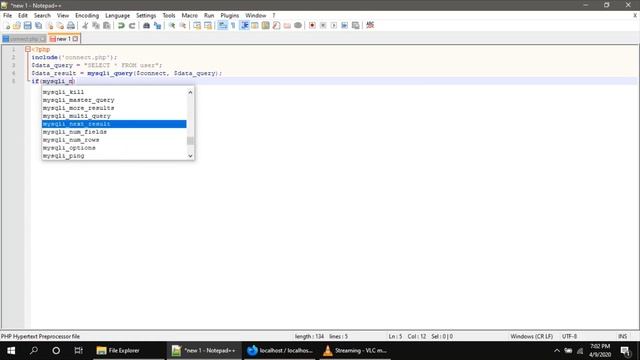The image size is (640, 360).
Task: Click Windows (CR LF) in status bar
Action: point(531,336)
